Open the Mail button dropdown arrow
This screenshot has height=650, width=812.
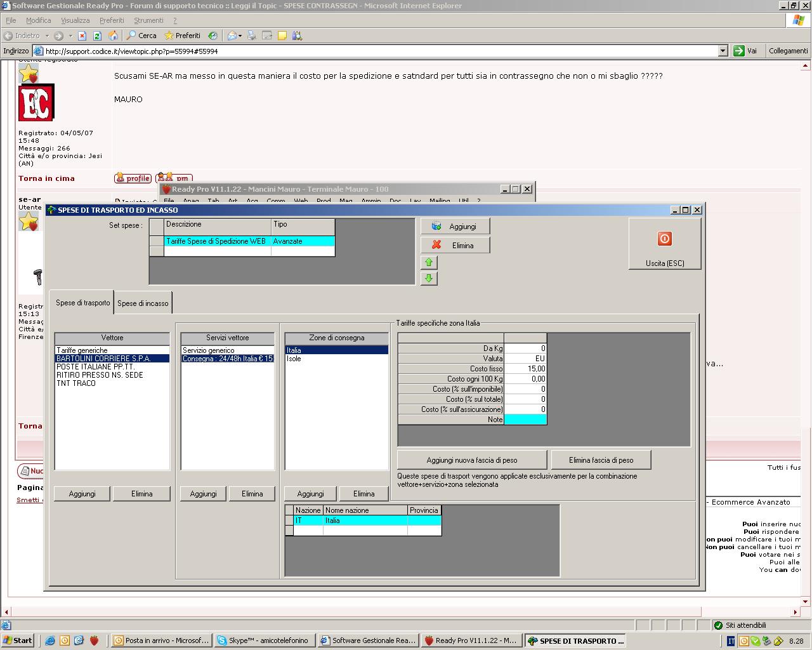click(240, 36)
